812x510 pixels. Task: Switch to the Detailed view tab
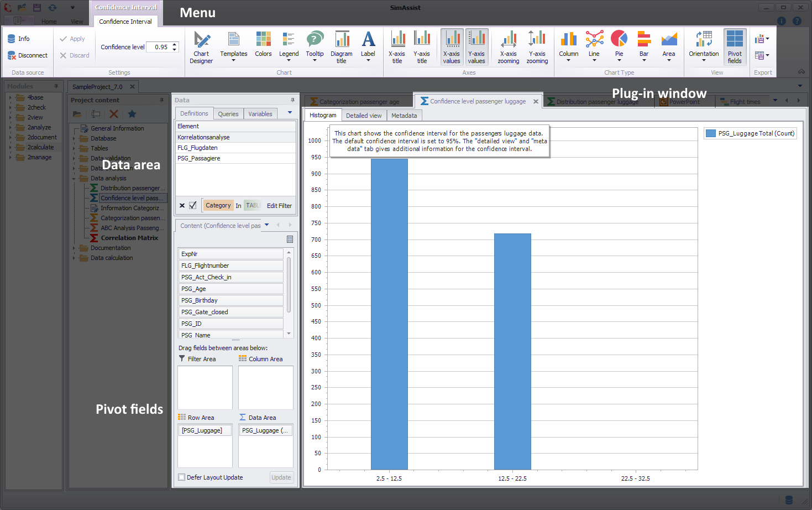coord(364,116)
